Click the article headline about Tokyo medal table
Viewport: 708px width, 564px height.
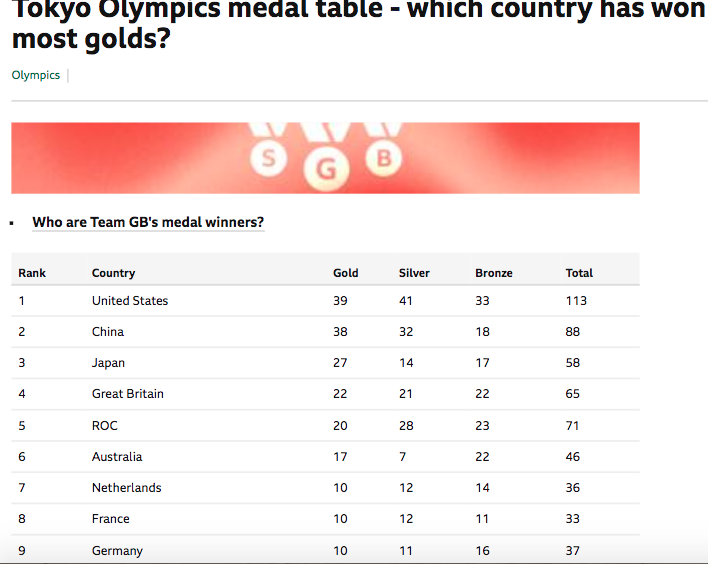[359, 24]
